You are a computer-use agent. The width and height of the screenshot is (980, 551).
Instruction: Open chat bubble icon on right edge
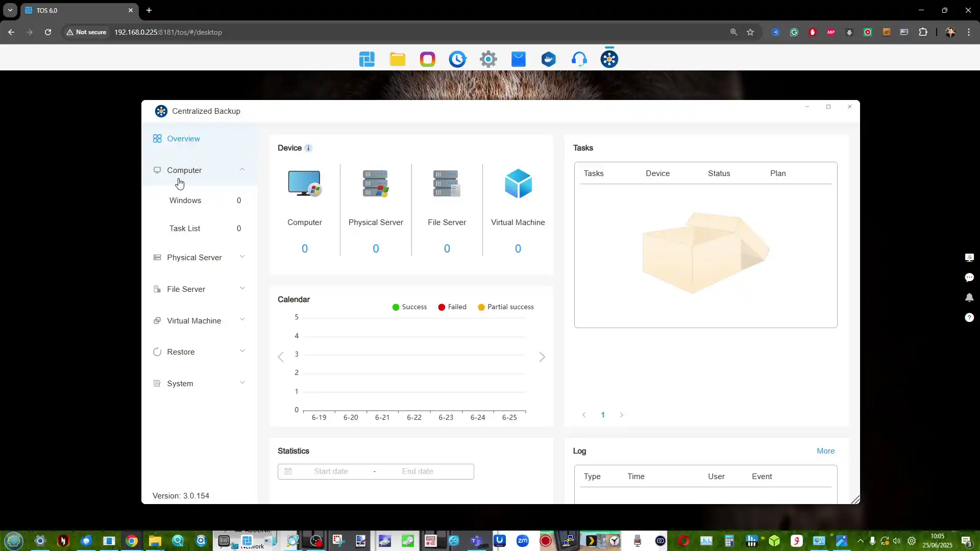[969, 278]
